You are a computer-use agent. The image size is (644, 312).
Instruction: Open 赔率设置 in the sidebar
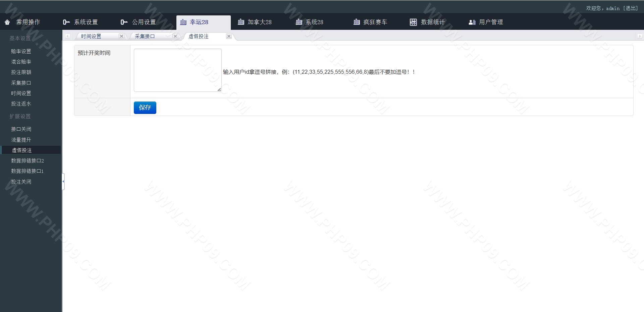tap(21, 51)
